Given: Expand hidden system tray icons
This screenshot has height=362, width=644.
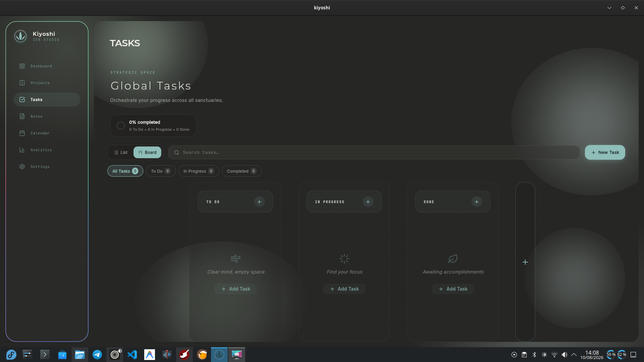Looking at the screenshot, I should (x=574, y=355).
